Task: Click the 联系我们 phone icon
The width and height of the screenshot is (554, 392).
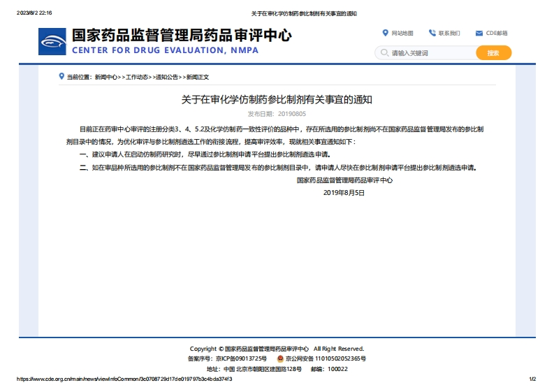Action: point(432,33)
